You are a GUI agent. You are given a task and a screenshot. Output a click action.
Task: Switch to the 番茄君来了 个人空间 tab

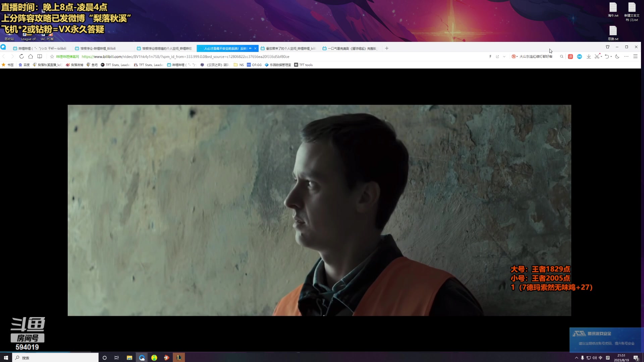[x=289, y=48]
